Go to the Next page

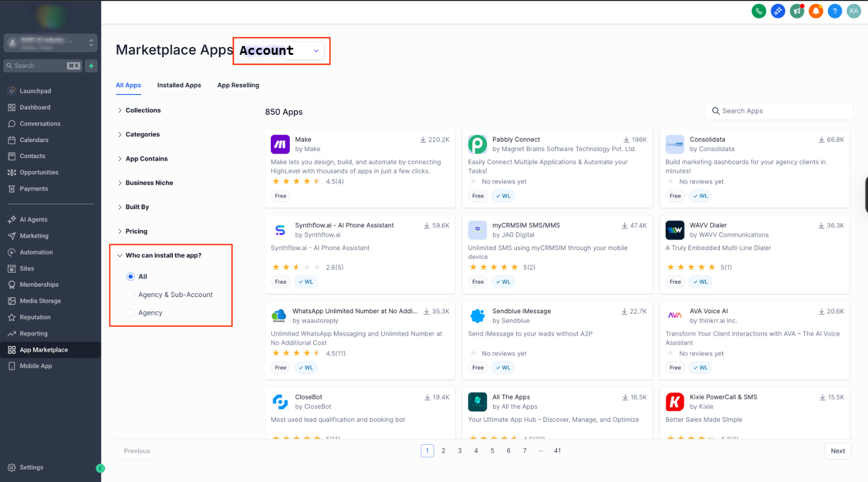coord(838,451)
